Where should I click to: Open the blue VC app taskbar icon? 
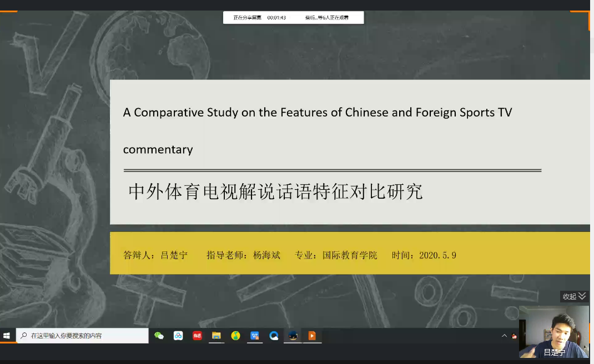tap(255, 336)
